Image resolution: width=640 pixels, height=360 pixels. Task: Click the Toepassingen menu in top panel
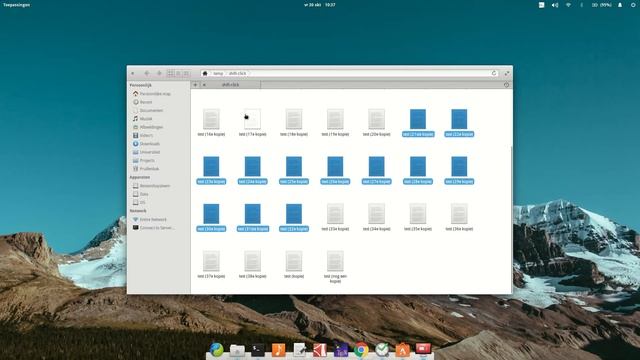tap(16, 5)
